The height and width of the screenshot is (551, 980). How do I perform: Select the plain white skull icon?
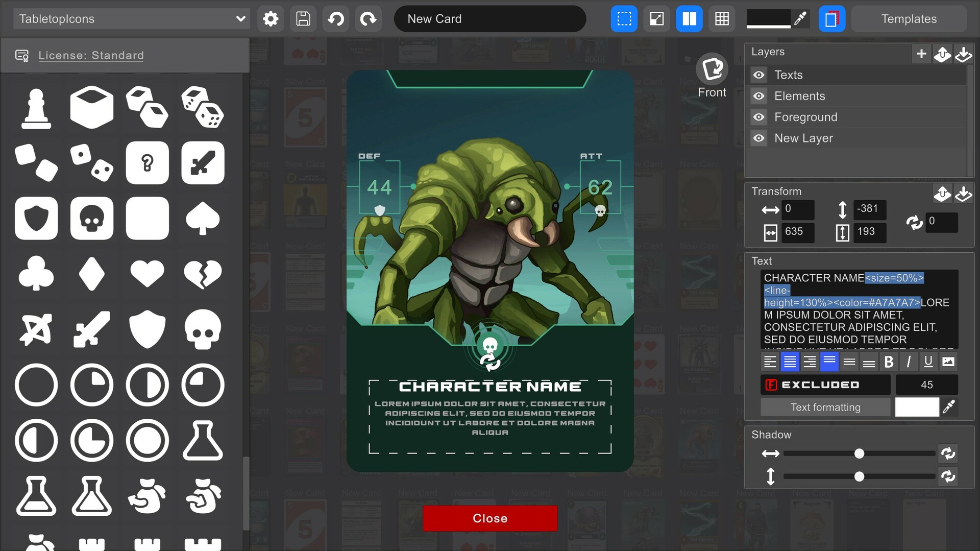click(203, 329)
